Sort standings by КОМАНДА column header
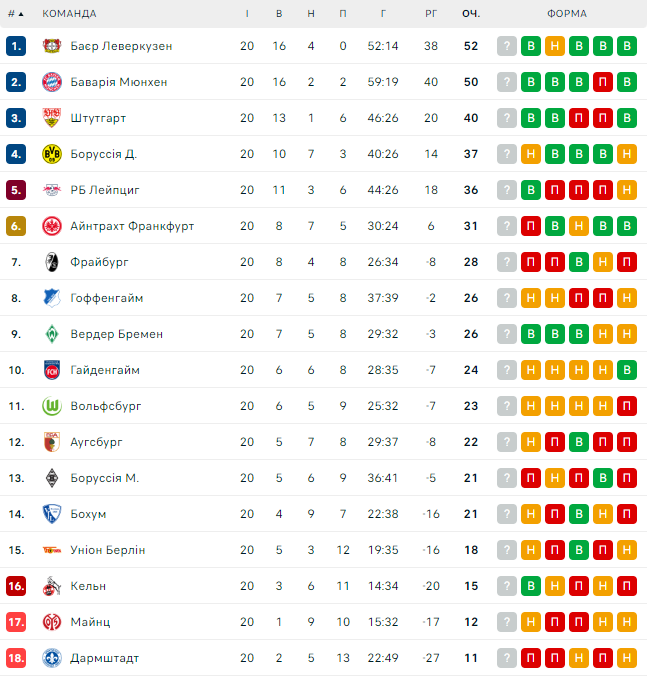This screenshot has width=654, height=678. click(x=70, y=14)
